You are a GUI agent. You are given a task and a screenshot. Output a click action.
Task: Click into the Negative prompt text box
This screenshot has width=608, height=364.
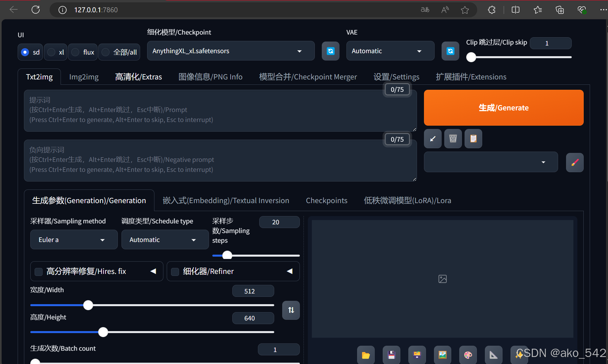point(220,161)
